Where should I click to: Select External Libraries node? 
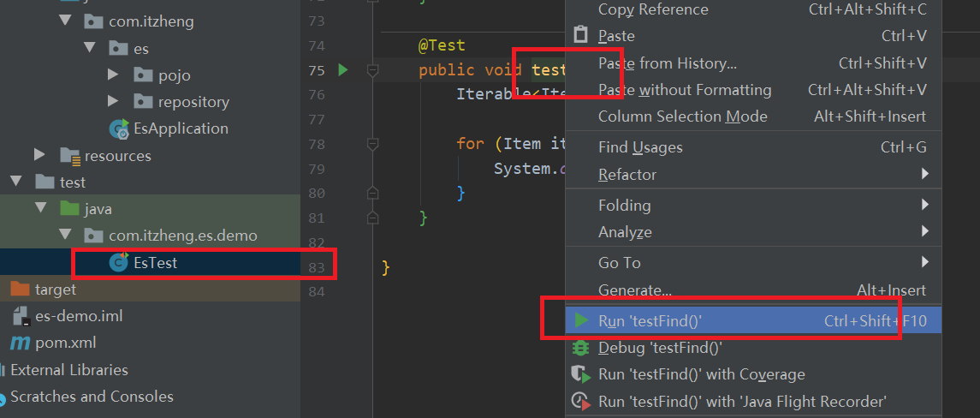[x=69, y=370]
